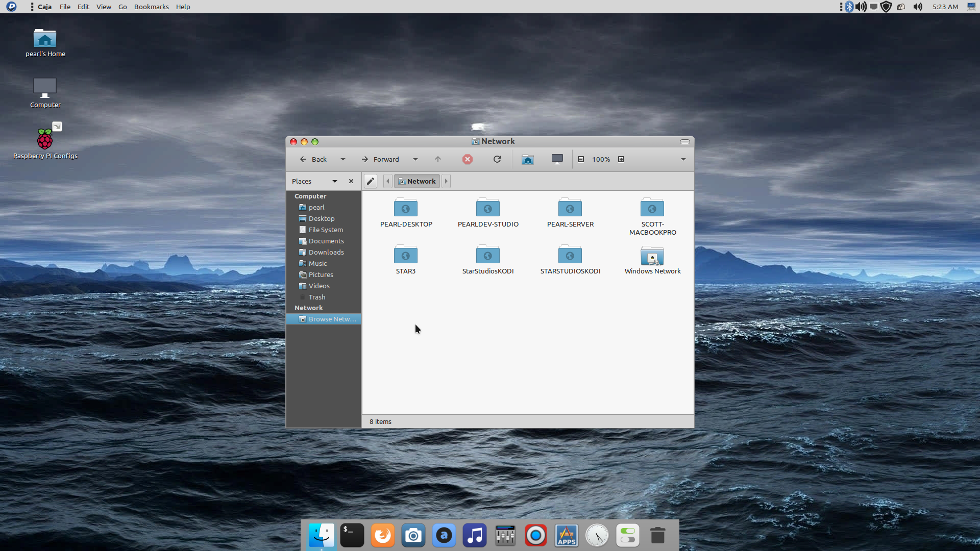Expand the Forward history dropdown arrow
The image size is (980, 551).
tap(415, 159)
